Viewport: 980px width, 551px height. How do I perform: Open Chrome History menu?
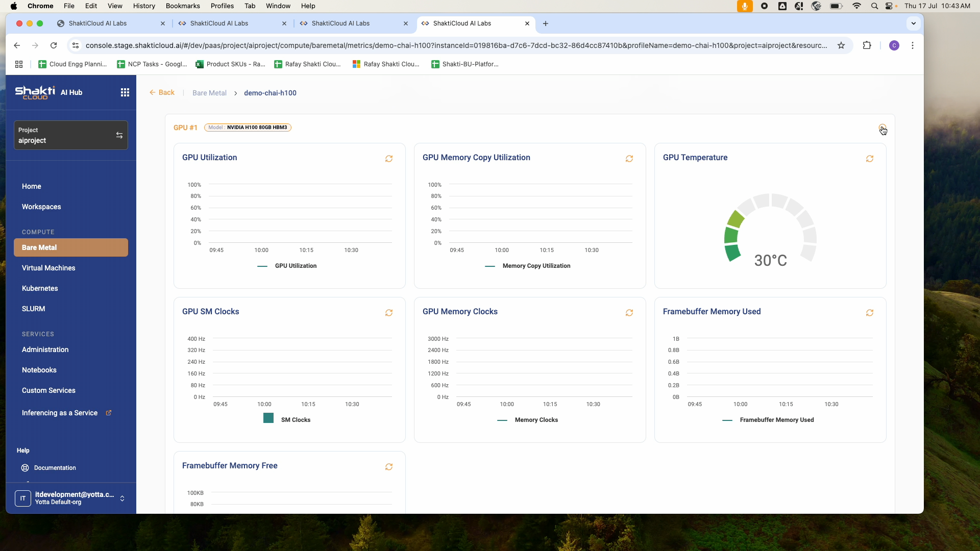click(x=144, y=6)
